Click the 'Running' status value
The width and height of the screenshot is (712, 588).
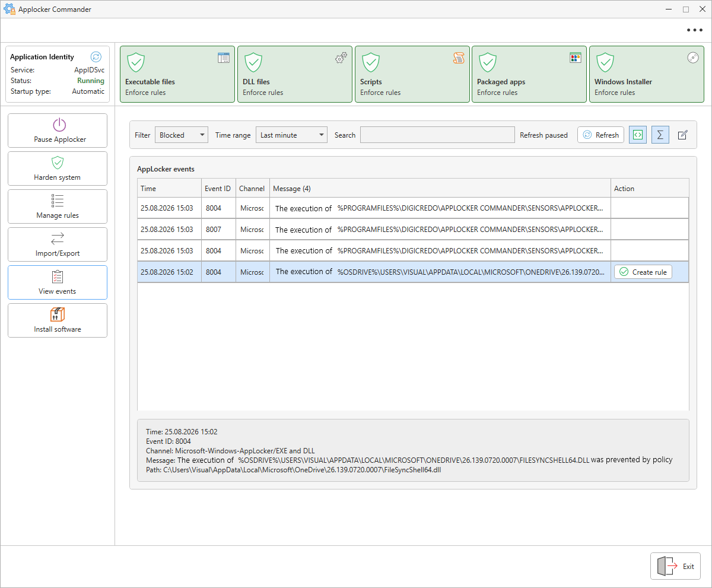(x=91, y=81)
